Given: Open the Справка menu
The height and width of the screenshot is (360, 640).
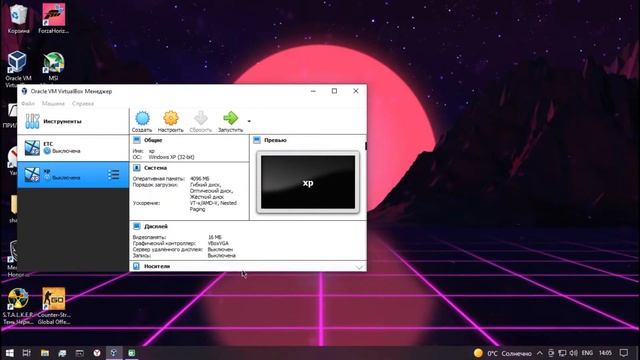Looking at the screenshot, I should [83, 104].
